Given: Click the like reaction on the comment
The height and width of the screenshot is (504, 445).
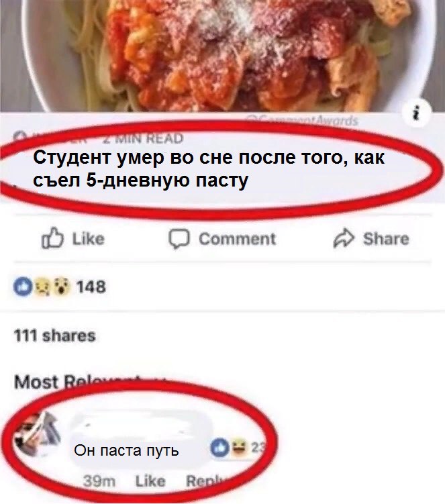Looking at the screenshot, I should pyautogui.click(x=220, y=448).
